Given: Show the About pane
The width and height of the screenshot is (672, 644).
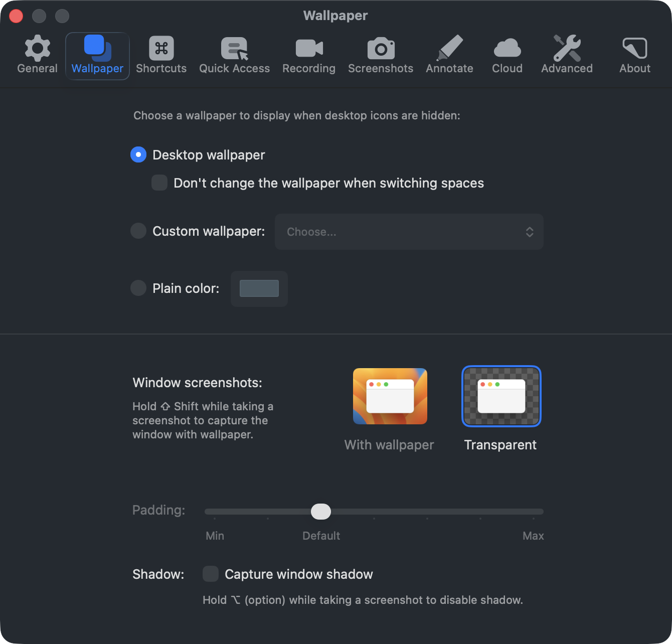Looking at the screenshot, I should point(634,49).
